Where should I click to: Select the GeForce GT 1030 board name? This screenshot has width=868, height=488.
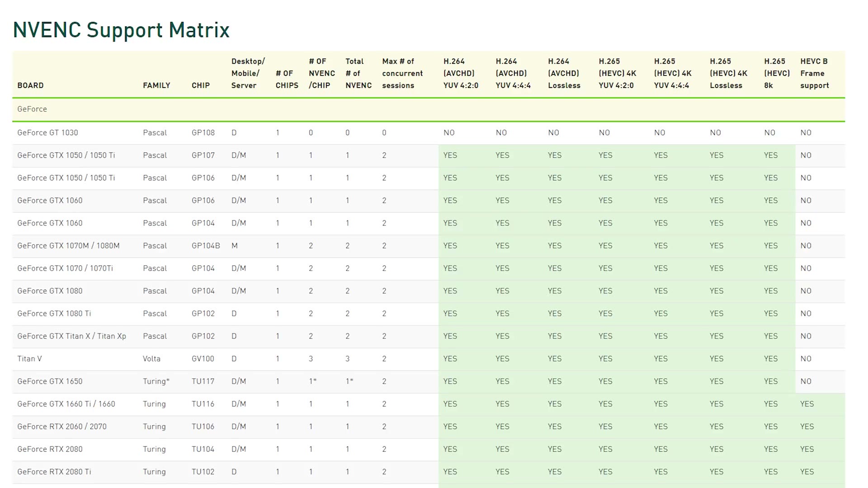click(47, 132)
